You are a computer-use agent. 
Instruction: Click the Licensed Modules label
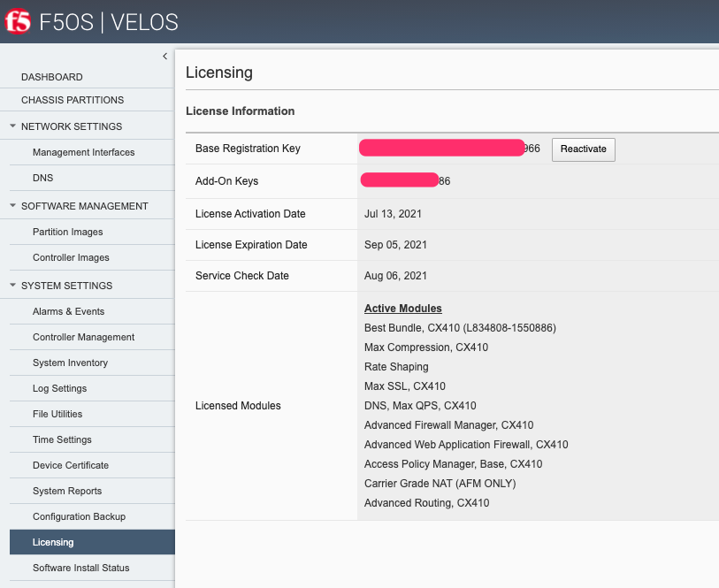(x=238, y=406)
